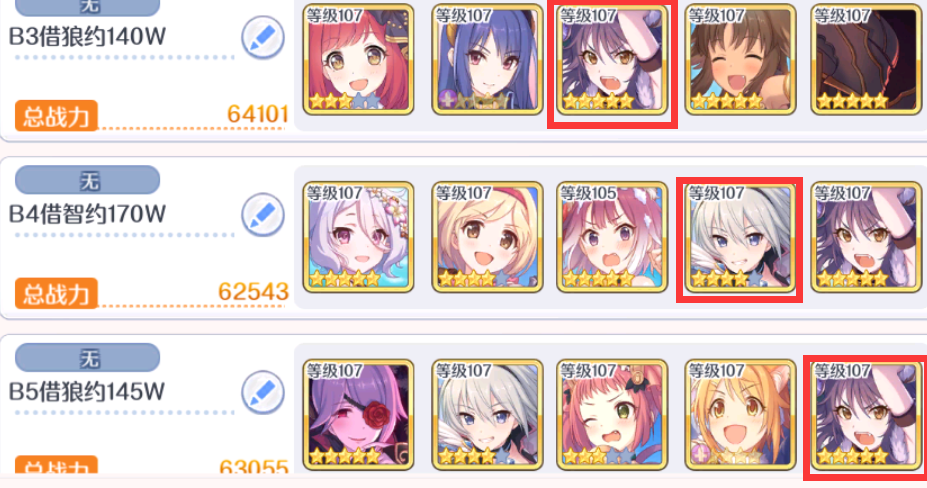Select purple-haired wolf girl in B4 team

866,237
